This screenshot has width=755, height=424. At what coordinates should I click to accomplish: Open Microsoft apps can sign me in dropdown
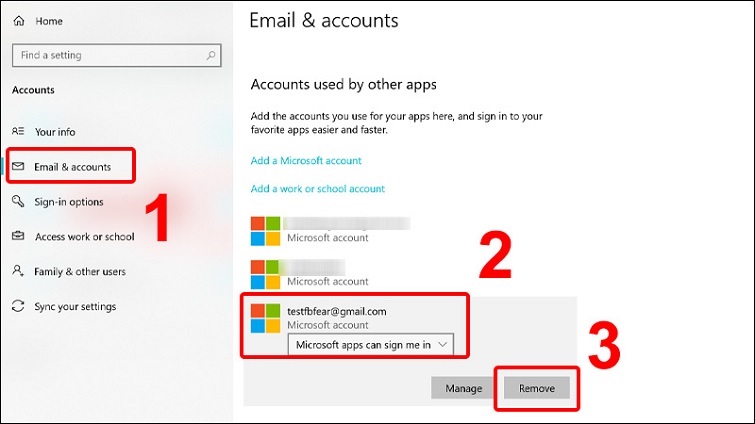(x=370, y=345)
